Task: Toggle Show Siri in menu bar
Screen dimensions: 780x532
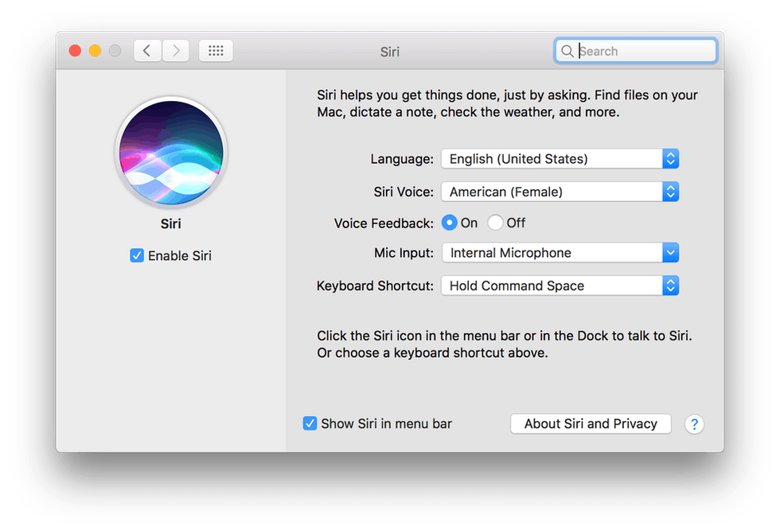Action: pyautogui.click(x=310, y=424)
